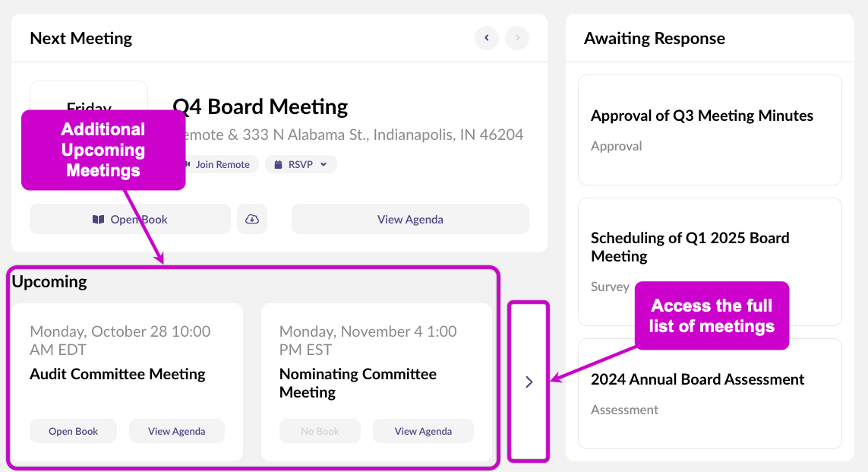The height and width of the screenshot is (472, 868).
Task: Open Book for the Audit Committee Meeting
Action: coord(74,431)
